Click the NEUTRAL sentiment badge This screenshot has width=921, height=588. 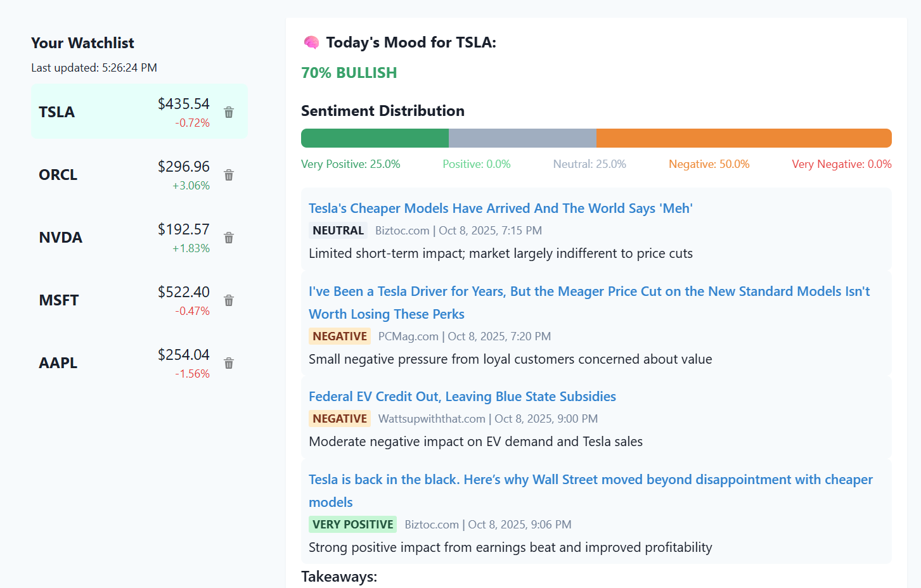coord(338,230)
